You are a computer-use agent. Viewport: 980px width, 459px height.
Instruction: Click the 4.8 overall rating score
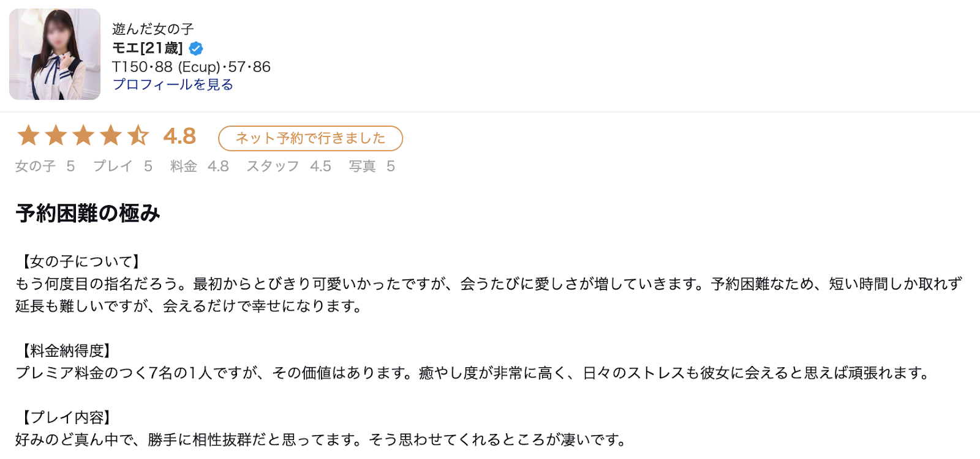(179, 136)
